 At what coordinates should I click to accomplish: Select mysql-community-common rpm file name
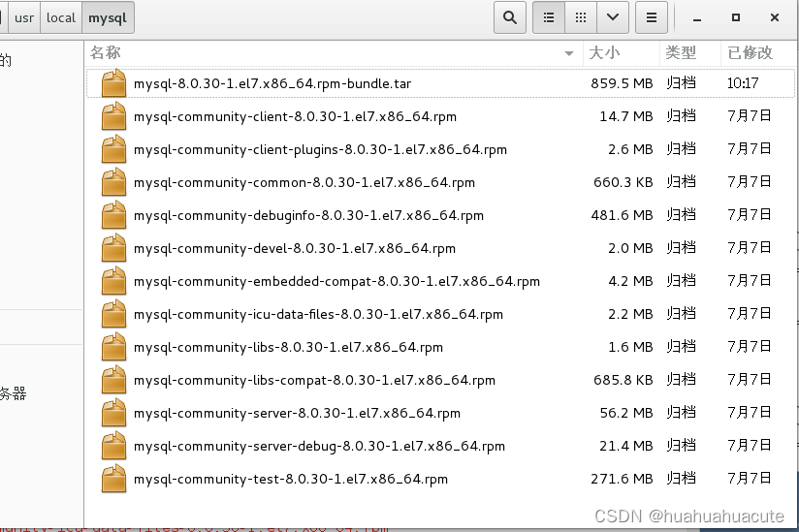coord(304,183)
